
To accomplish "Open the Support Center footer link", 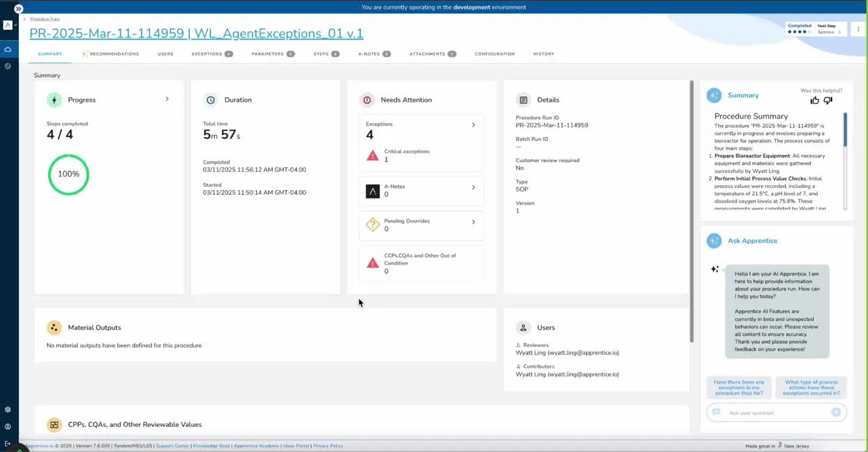I will [x=173, y=446].
